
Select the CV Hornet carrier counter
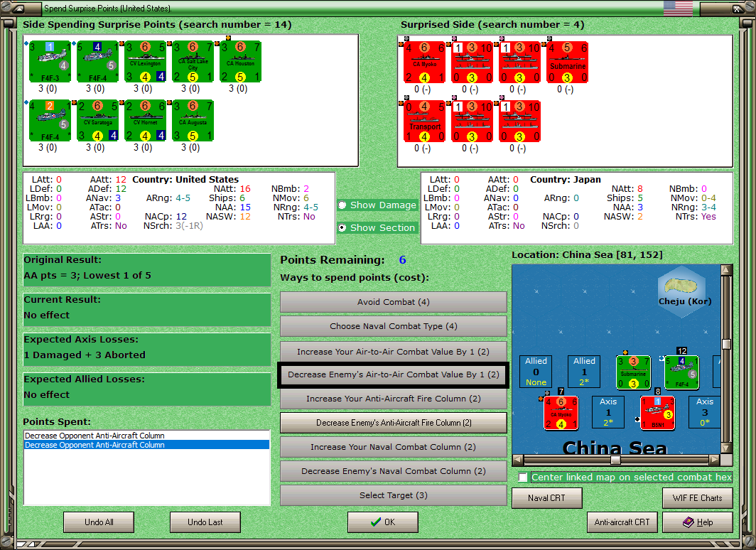(146, 121)
